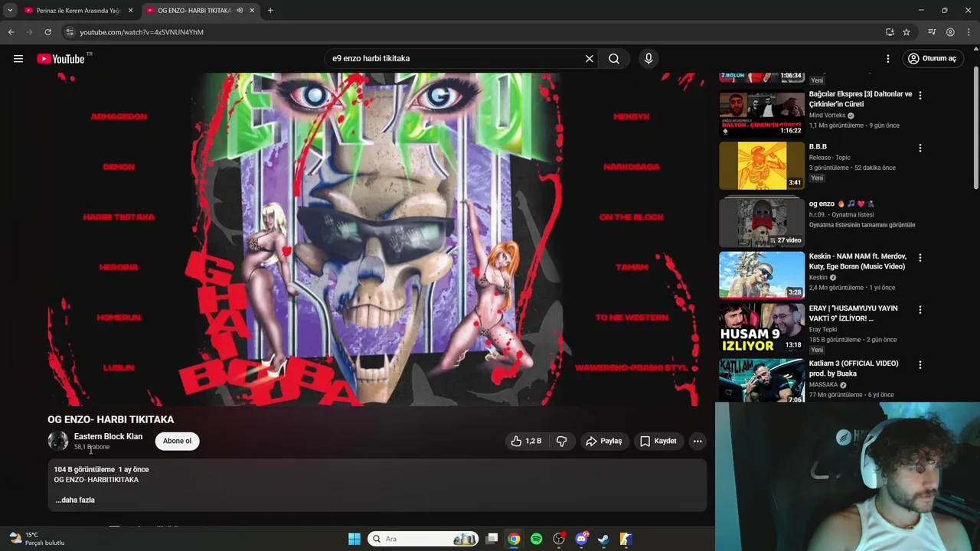Open Counter-Strike icon on taskbar
The height and width of the screenshot is (551, 980).
click(626, 539)
